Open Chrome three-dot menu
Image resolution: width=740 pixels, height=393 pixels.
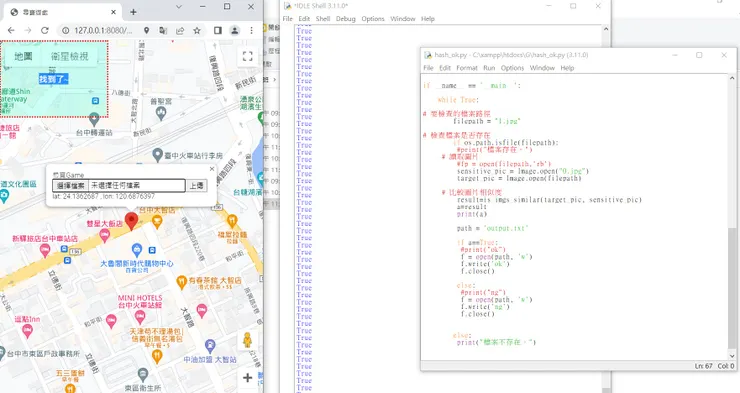(252, 30)
